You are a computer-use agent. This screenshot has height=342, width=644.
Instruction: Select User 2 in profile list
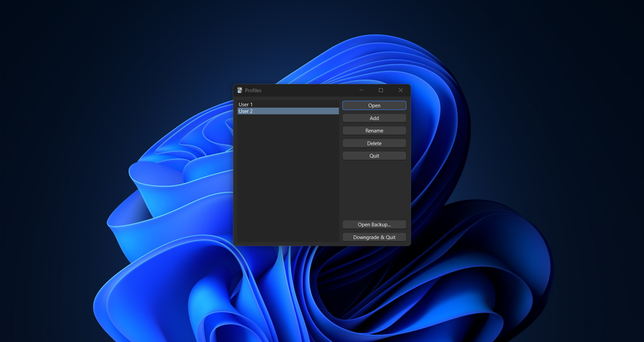point(288,111)
